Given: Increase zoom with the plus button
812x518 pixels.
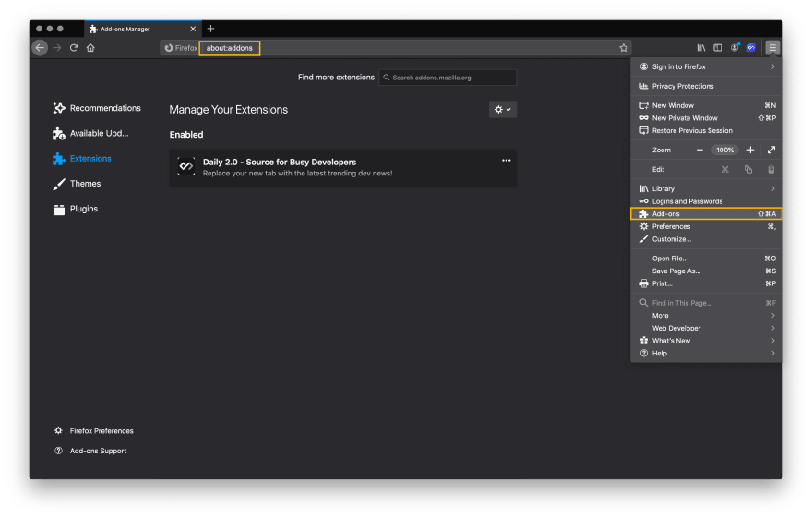Looking at the screenshot, I should (750, 150).
